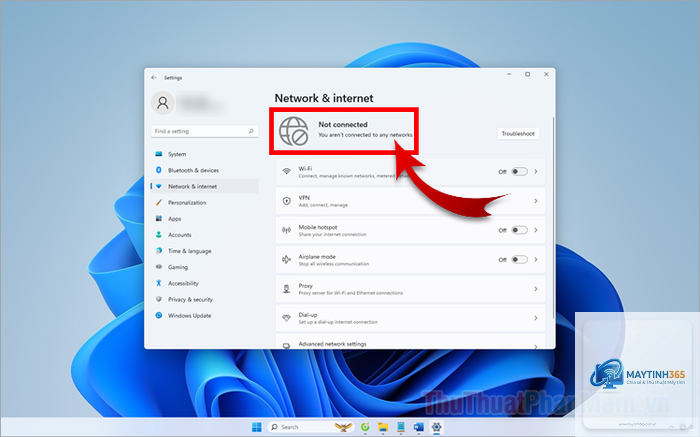Open the Gaming category label

pos(178,267)
